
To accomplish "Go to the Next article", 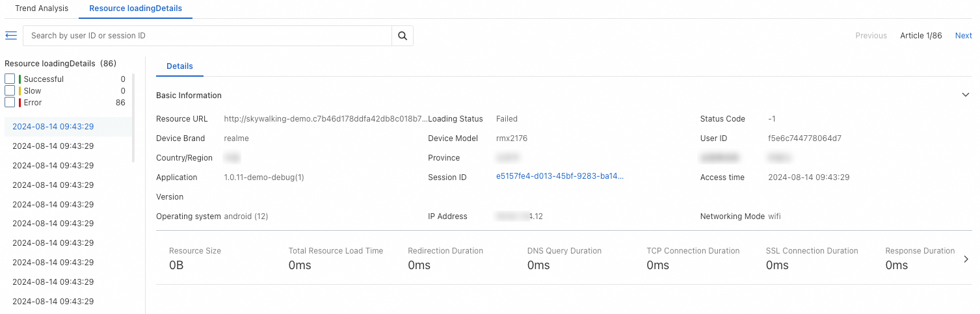I will tap(963, 36).
